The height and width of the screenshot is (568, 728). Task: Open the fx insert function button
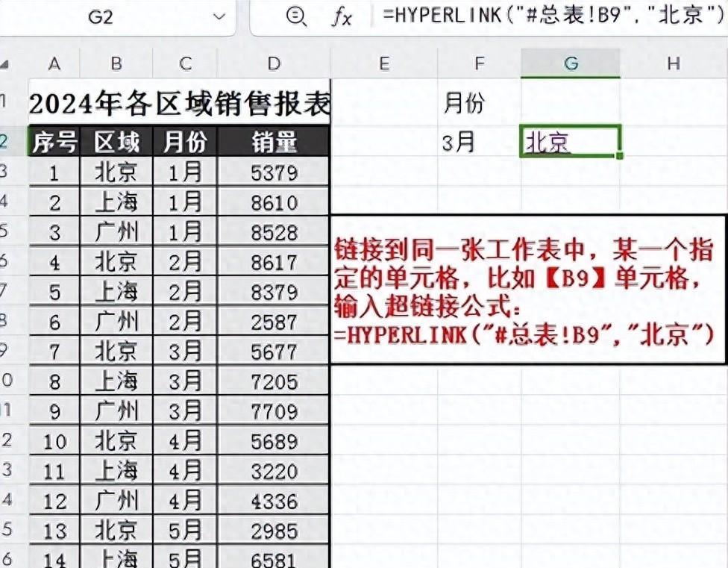point(342,17)
